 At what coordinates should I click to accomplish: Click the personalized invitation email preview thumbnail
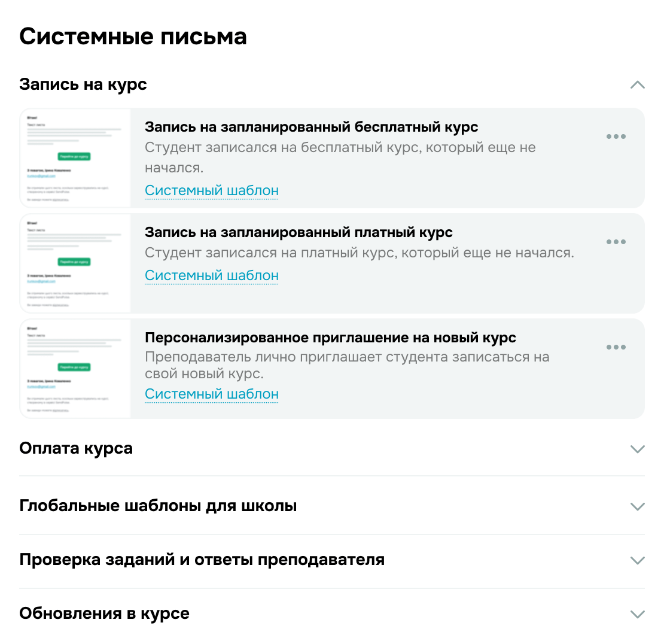tap(75, 369)
